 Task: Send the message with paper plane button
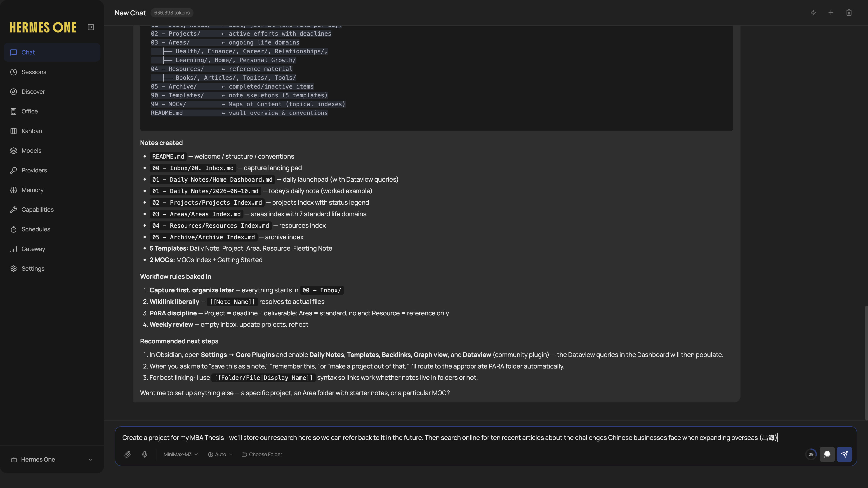(x=844, y=454)
